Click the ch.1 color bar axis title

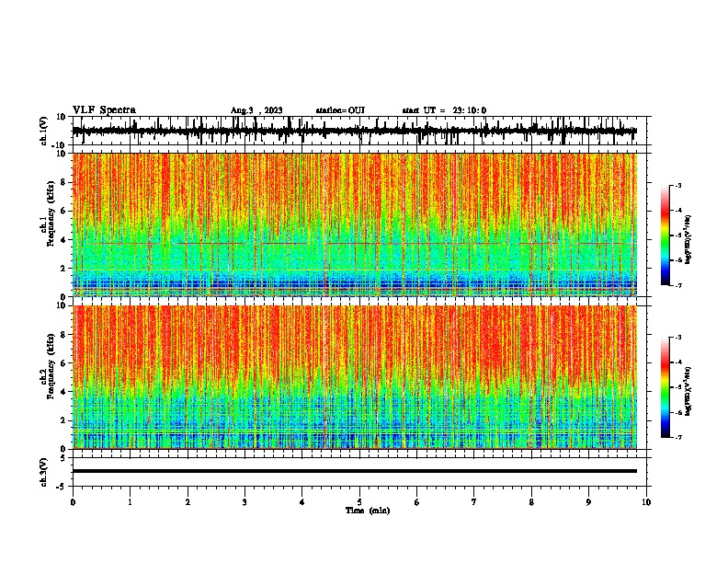click(688, 239)
